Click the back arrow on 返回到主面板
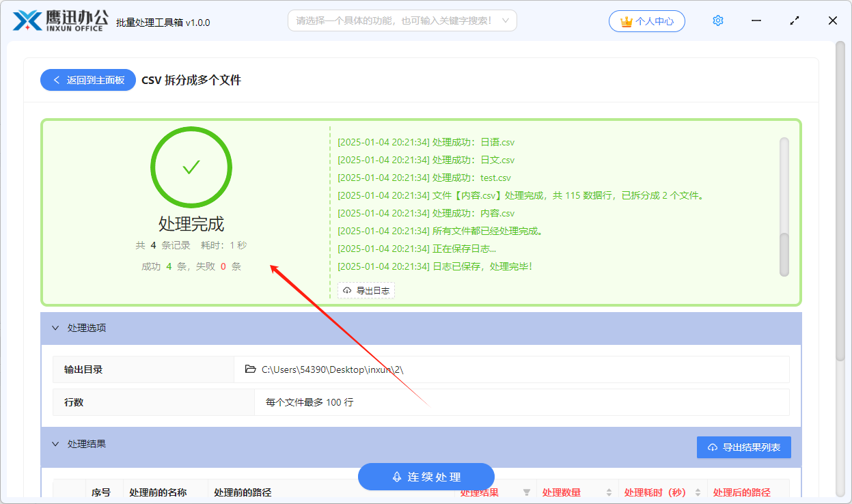This screenshot has width=852, height=504. click(x=56, y=79)
